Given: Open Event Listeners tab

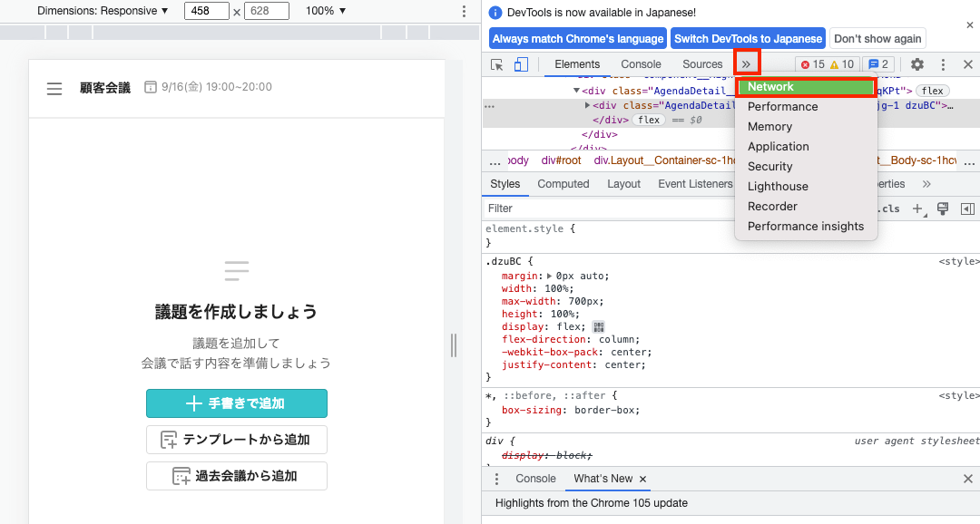Looking at the screenshot, I should coord(695,184).
